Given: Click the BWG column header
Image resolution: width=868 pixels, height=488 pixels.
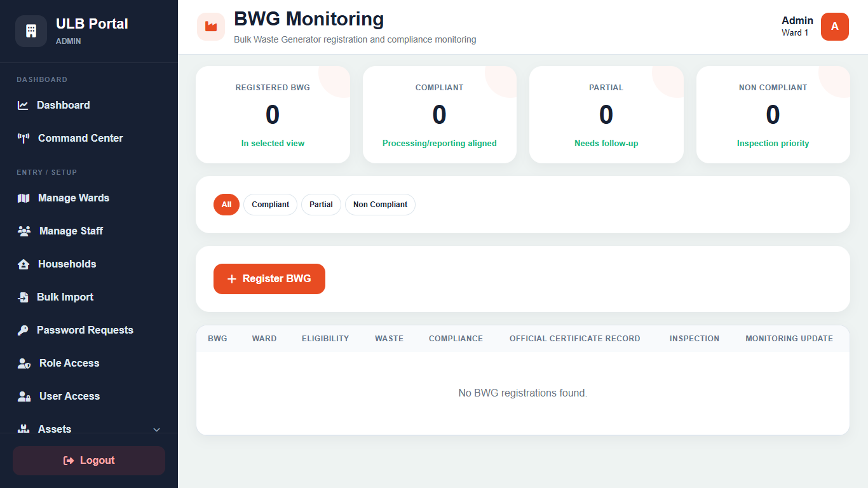Looking at the screenshot, I should pos(217,339).
